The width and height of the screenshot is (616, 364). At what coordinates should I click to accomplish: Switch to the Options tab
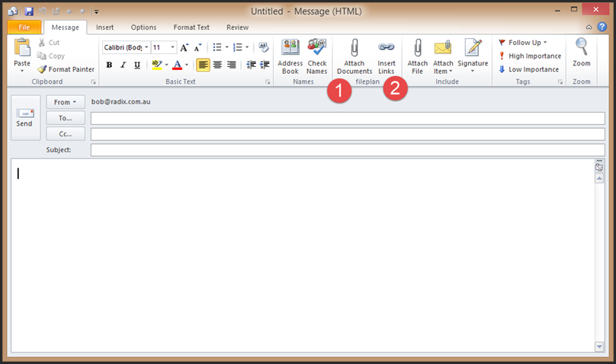tap(143, 27)
